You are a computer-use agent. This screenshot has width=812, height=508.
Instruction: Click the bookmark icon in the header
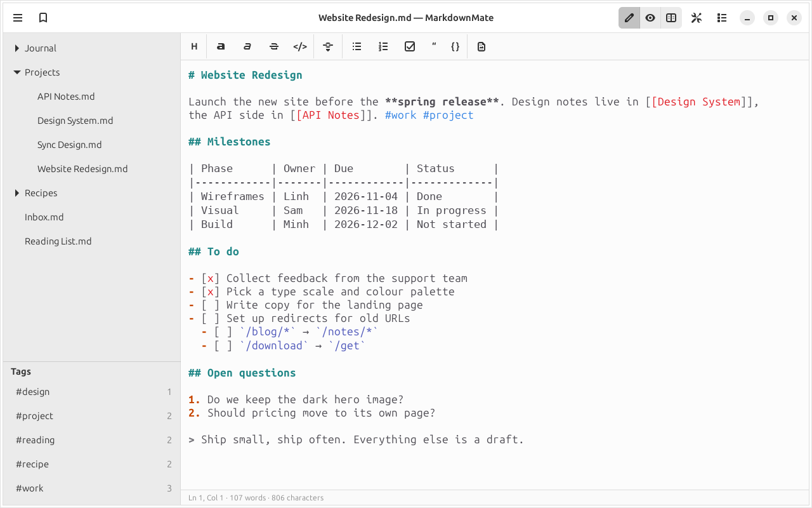[43, 18]
